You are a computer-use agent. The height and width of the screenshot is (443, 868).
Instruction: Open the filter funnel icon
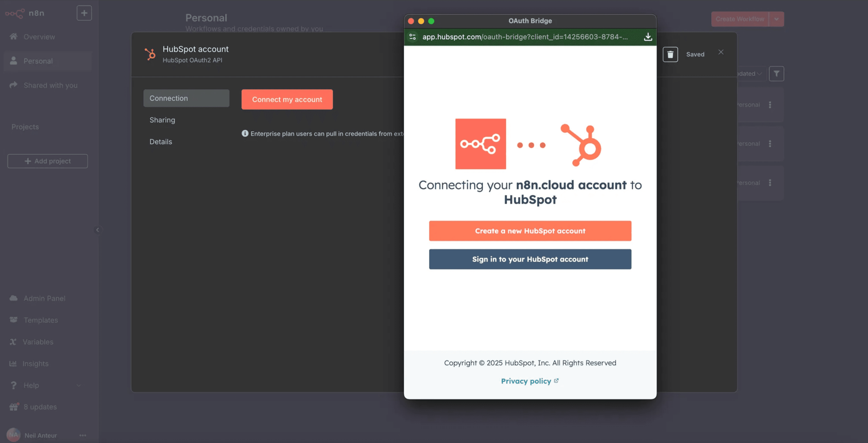pos(776,73)
